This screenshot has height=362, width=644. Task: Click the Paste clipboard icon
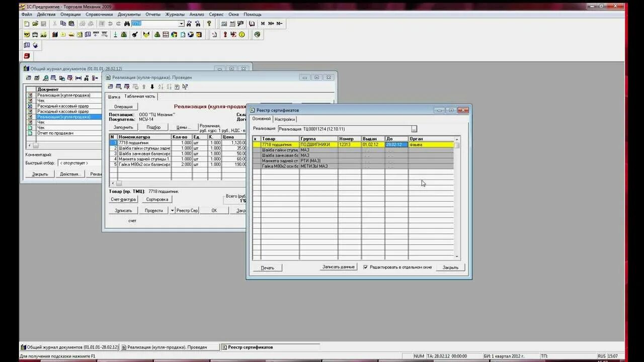(71, 24)
